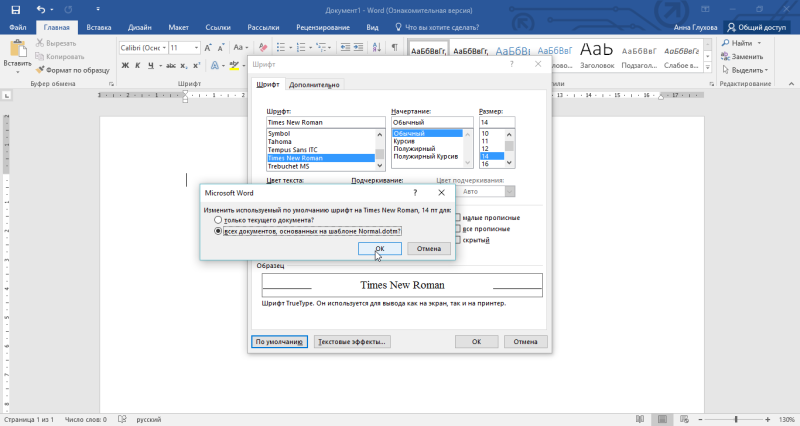This screenshot has width=800, height=426.
Task: Click the Текстовые эффекты button
Action: click(x=351, y=341)
